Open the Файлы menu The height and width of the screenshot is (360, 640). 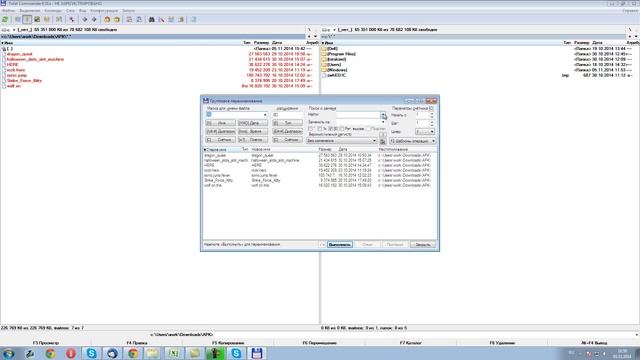[8, 11]
